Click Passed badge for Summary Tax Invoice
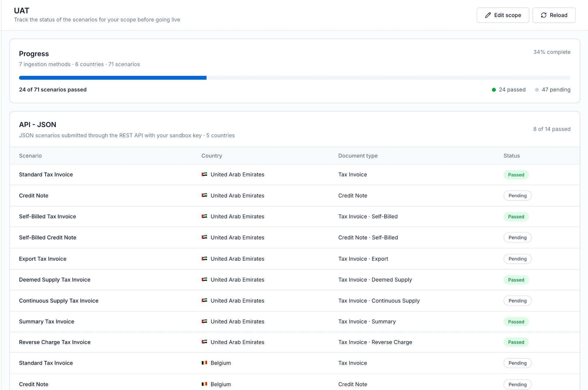Viewport: 588px width, 390px height. tap(516, 322)
